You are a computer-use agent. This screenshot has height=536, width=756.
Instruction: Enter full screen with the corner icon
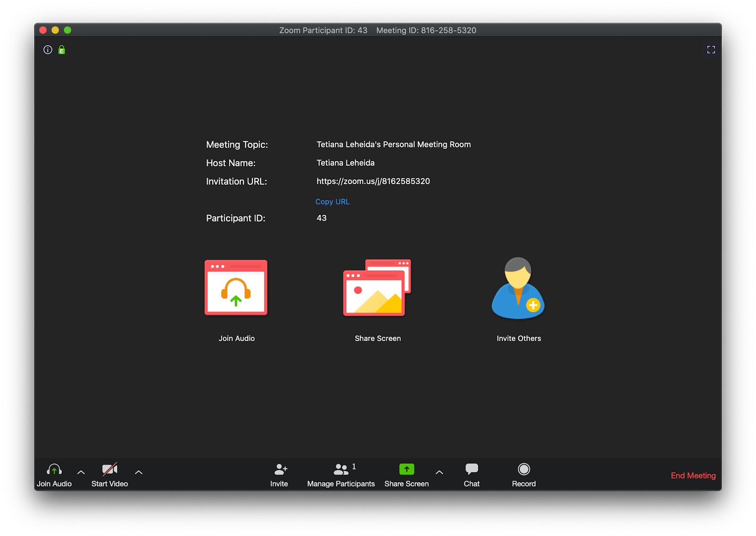711,50
